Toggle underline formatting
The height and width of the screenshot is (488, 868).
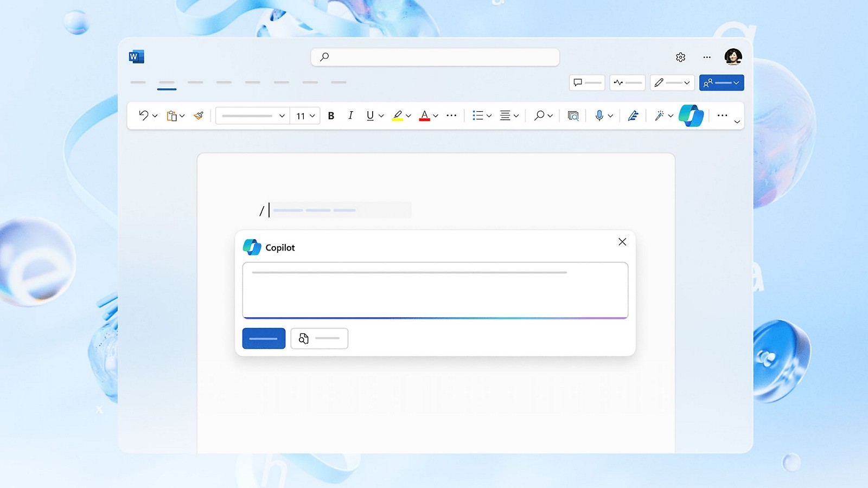point(369,115)
